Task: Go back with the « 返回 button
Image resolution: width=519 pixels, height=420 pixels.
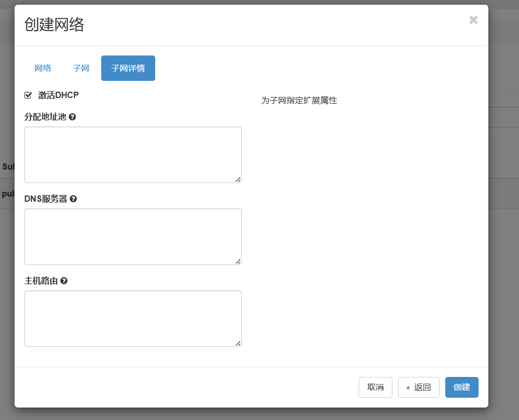Action: [418, 387]
